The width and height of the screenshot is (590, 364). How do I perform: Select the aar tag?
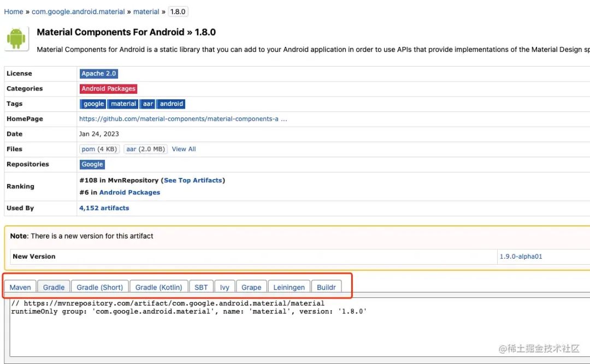(x=147, y=104)
